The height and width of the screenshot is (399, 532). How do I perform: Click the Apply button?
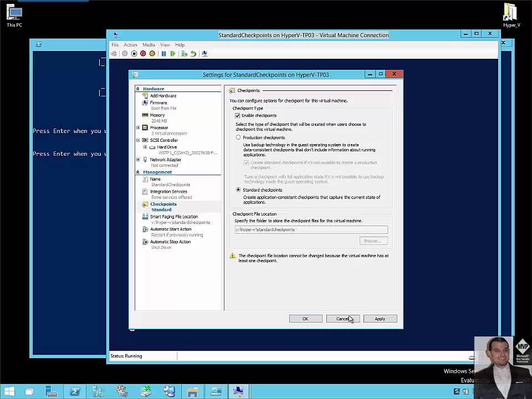[380, 319]
